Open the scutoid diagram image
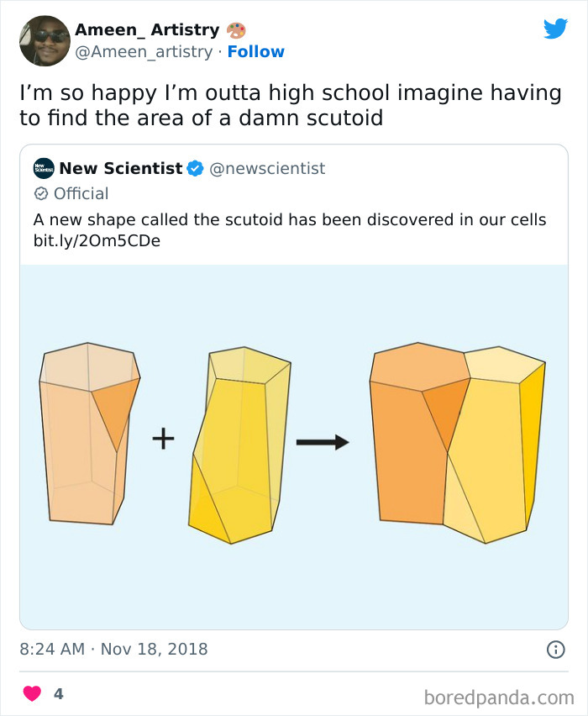588x716 pixels. (294, 441)
